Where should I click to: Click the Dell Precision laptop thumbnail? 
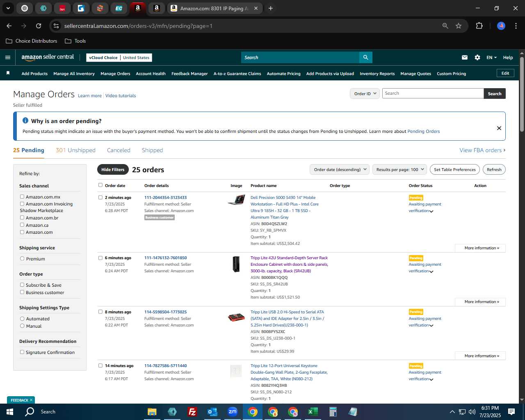(236, 200)
